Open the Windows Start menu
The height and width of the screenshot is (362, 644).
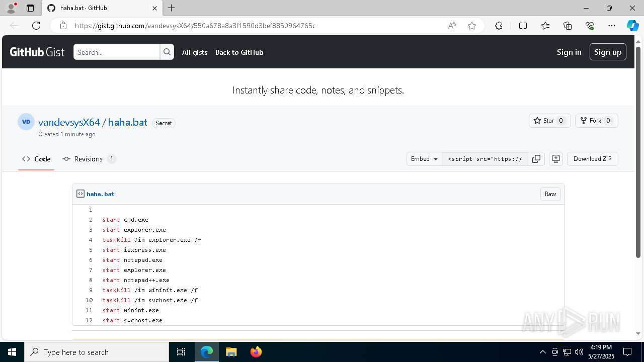tap(12, 352)
